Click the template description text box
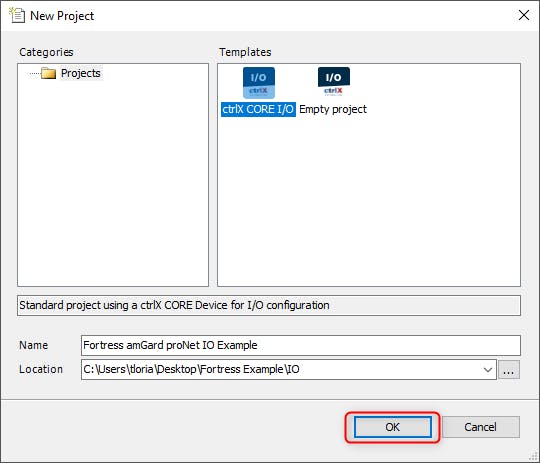540x463 pixels. tap(269, 305)
